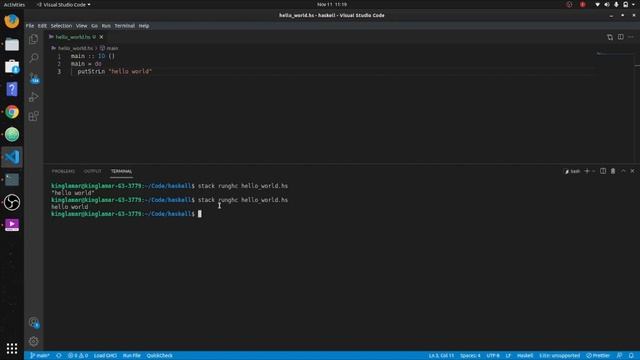Open the Help menu

coord(144,26)
